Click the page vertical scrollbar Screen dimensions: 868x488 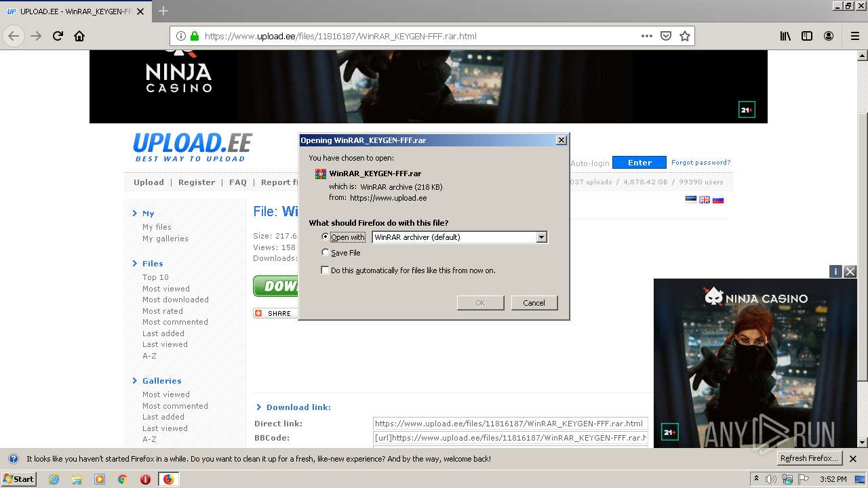pos(863,249)
